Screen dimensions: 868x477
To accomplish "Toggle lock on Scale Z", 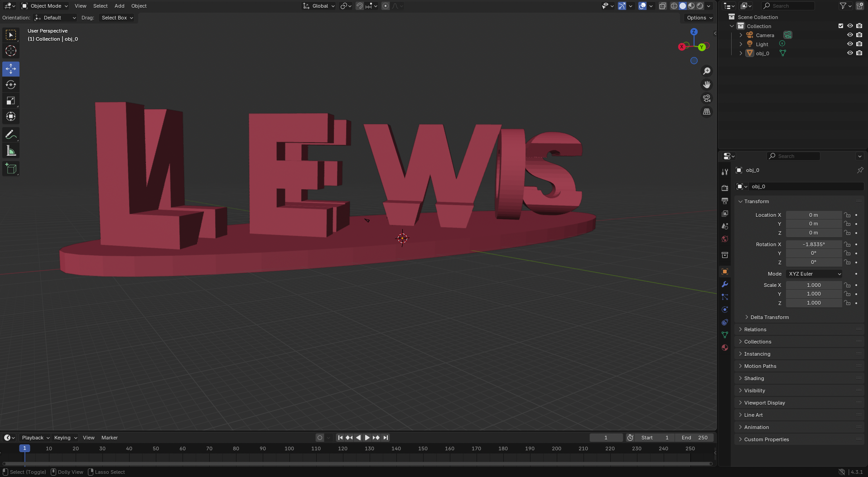I will click(x=847, y=303).
